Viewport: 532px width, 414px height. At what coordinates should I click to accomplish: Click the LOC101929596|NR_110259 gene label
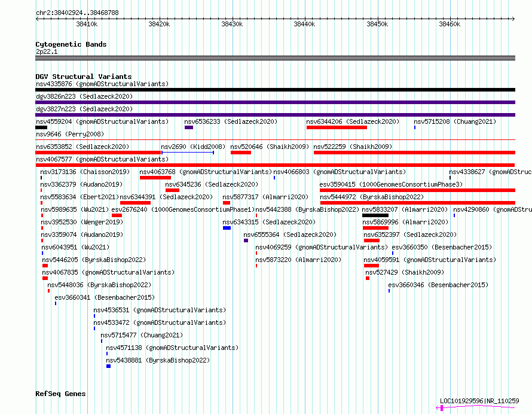coord(479,401)
